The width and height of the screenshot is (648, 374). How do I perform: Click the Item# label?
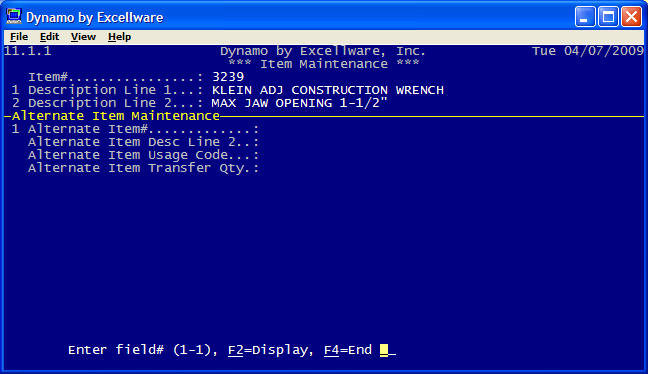[116, 77]
